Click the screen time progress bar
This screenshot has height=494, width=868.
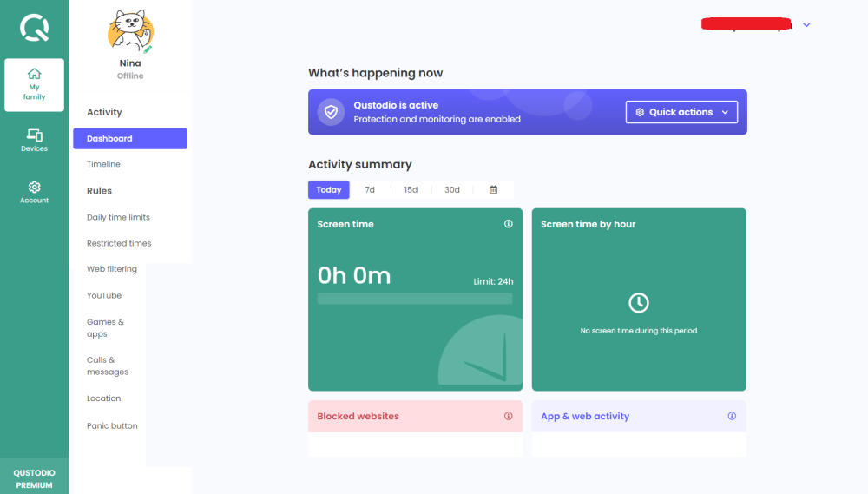[415, 299]
